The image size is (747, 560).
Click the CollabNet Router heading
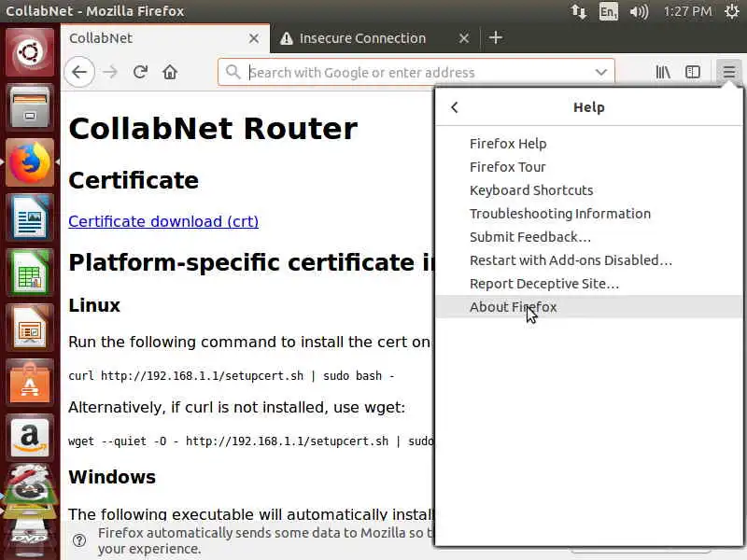pyautogui.click(x=213, y=129)
